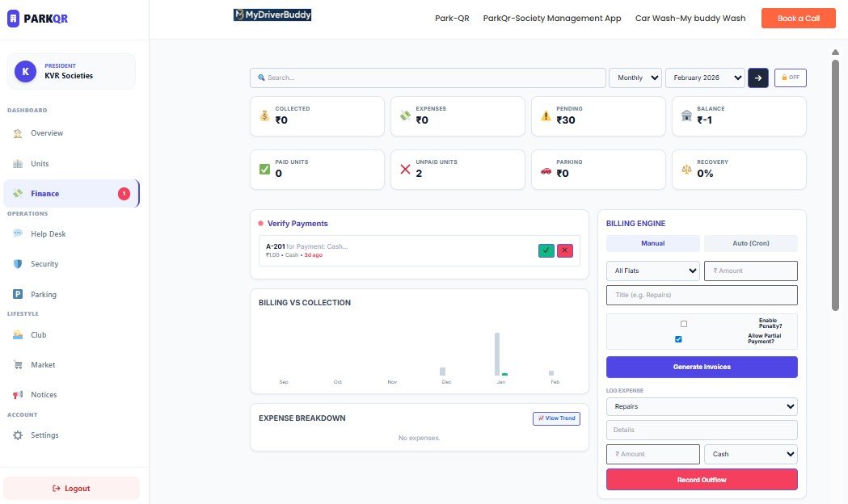
Task: Expand the All Flats dropdown
Action: point(653,271)
